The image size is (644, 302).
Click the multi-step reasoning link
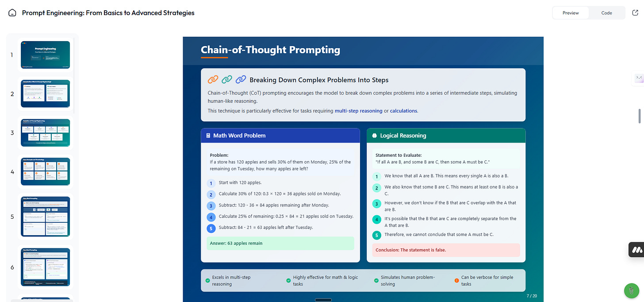click(x=358, y=111)
